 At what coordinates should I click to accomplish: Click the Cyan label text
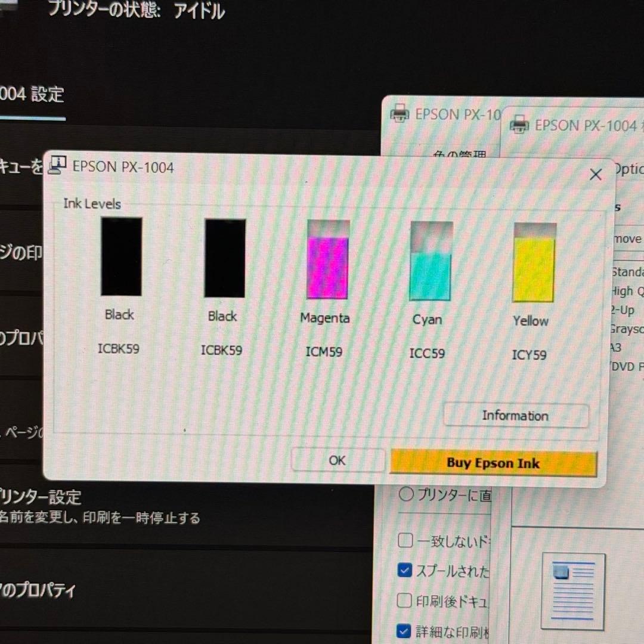click(x=427, y=320)
